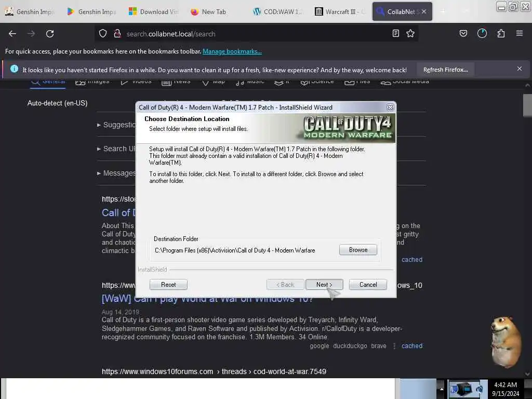Expand the Messages section
This screenshot has width=532, height=399.
[116, 173]
